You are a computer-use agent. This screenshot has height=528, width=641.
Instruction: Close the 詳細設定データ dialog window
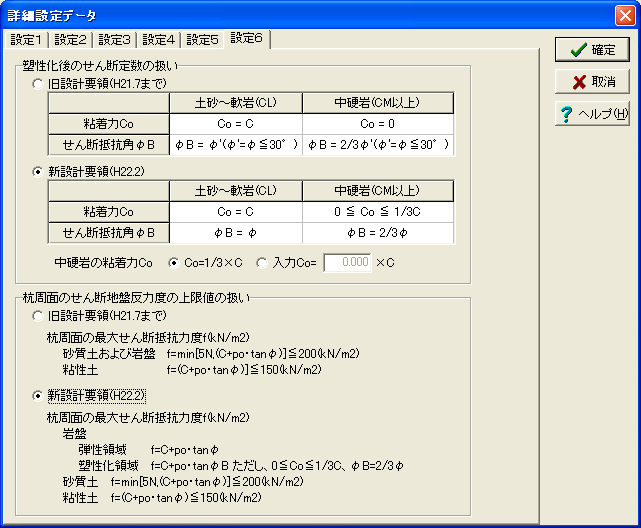[625, 16]
